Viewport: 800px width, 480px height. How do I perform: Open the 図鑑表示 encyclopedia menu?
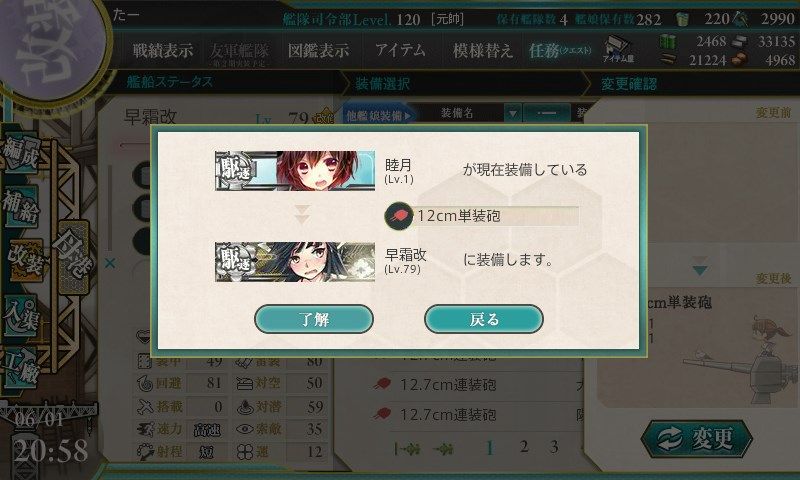(318, 50)
